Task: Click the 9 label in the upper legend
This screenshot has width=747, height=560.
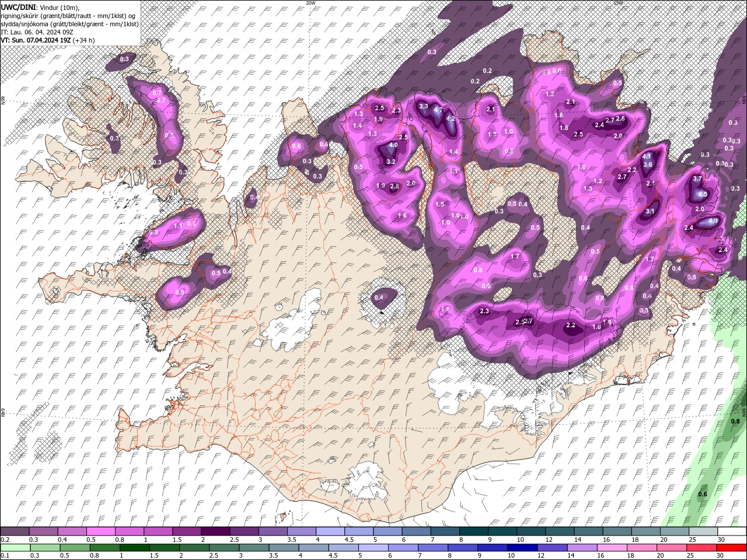Action: pyautogui.click(x=490, y=540)
